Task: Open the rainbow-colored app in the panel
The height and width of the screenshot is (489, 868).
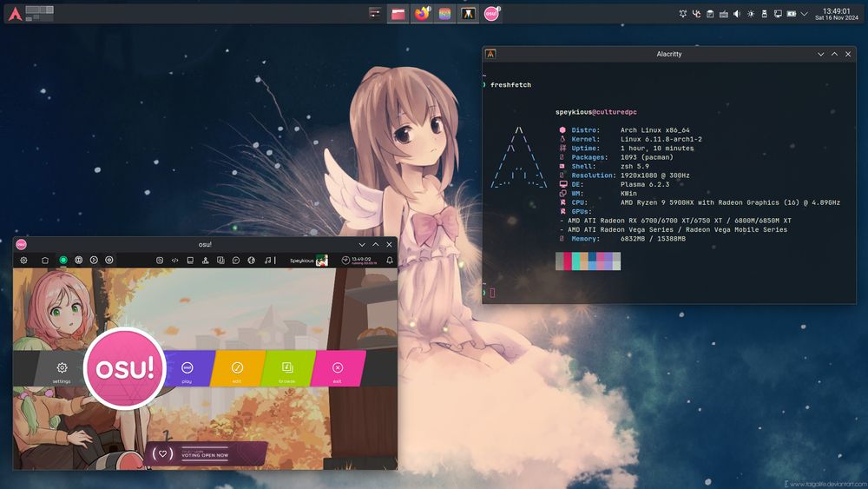Action: 444,14
